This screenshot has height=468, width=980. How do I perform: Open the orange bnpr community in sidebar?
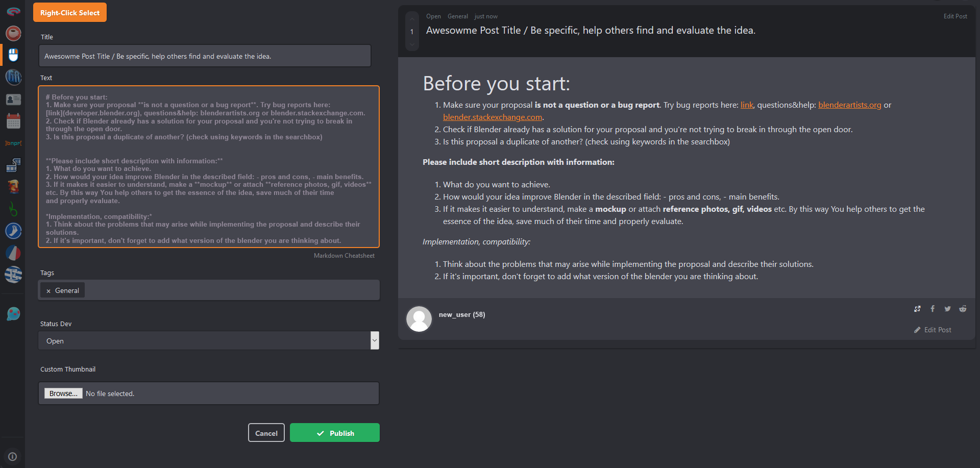tap(13, 143)
